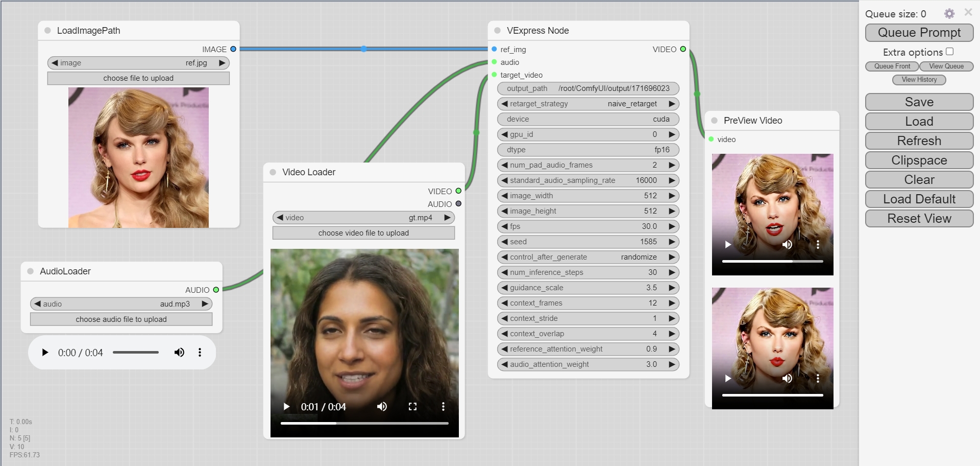The height and width of the screenshot is (466, 980).
Task: Play the Video Loader gt.mp4 video
Action: click(x=286, y=407)
